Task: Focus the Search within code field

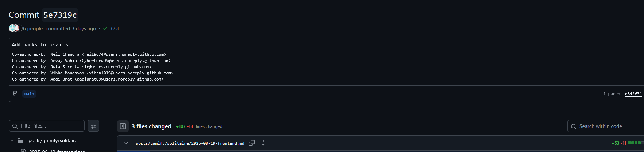Action: point(609,126)
